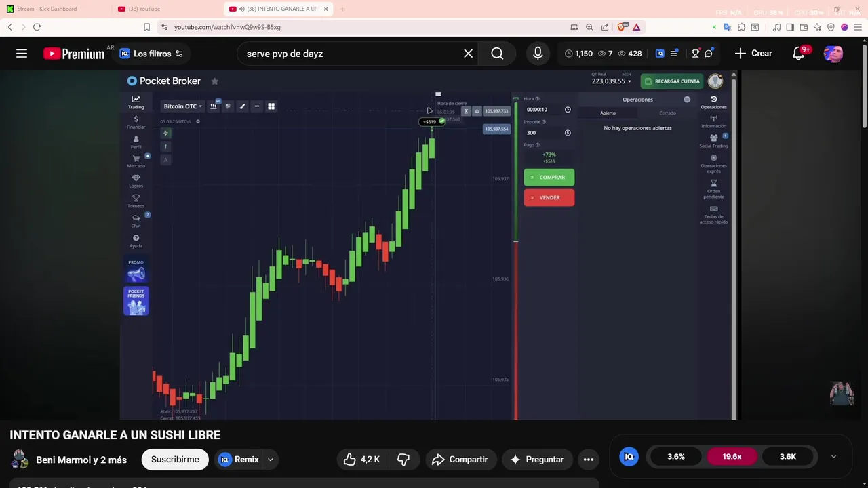
Task: Click the red VENDER button
Action: [x=549, y=198]
